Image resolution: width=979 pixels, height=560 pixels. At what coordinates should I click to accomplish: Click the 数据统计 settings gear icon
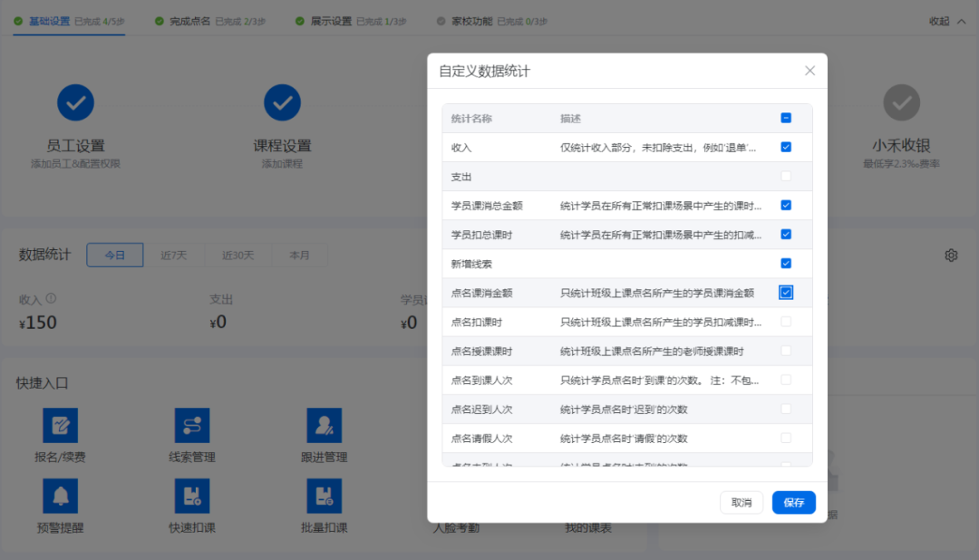951,256
